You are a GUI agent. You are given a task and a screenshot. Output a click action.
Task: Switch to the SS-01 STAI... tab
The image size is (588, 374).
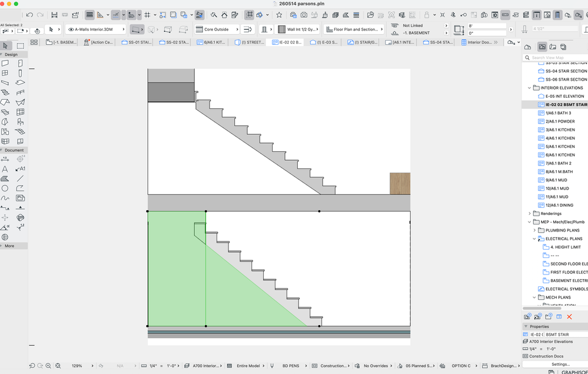tap(137, 42)
